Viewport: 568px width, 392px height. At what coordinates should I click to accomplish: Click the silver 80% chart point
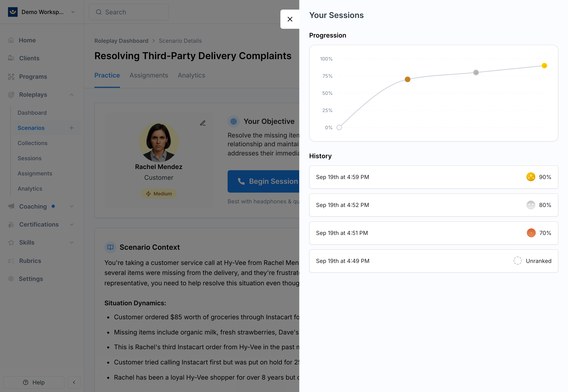coord(476,73)
